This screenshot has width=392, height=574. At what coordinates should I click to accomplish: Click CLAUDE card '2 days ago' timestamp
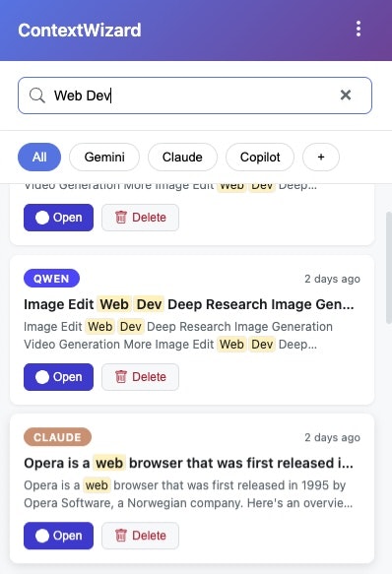(332, 437)
